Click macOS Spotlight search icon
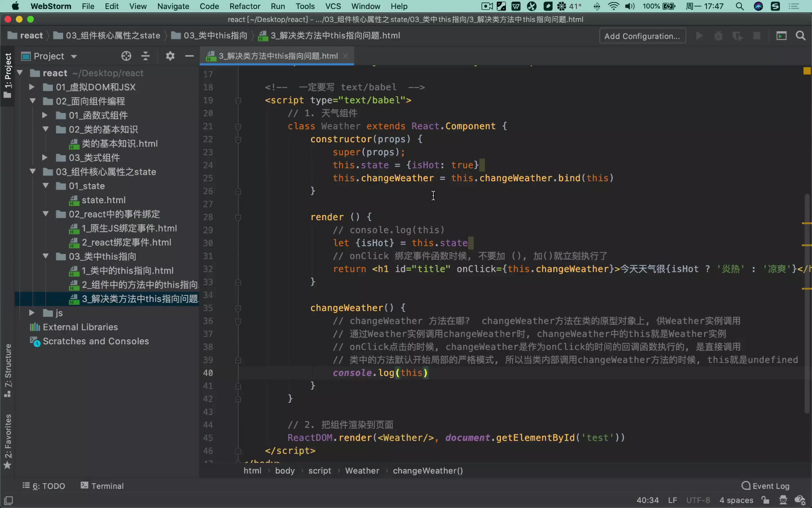The height and width of the screenshot is (508, 812). (740, 6)
